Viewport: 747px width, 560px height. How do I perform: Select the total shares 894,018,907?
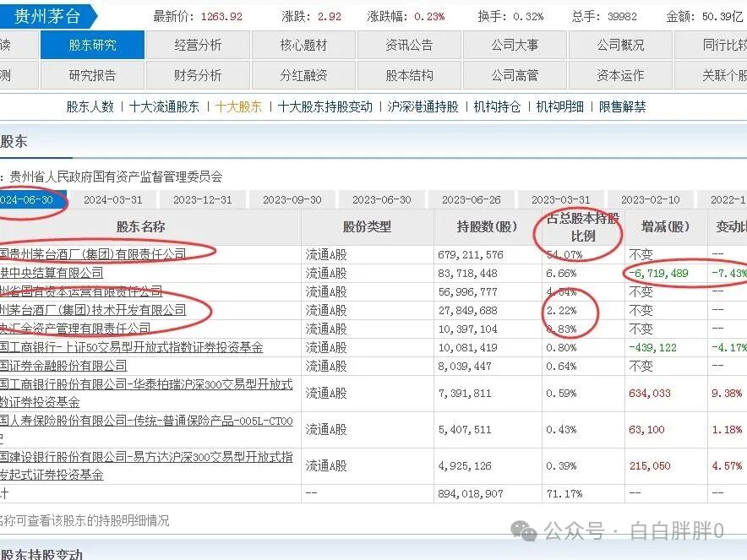tap(470, 494)
